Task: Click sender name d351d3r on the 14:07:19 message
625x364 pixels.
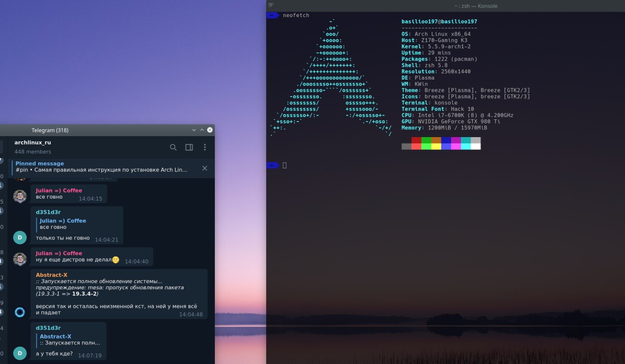Action: tap(48, 327)
